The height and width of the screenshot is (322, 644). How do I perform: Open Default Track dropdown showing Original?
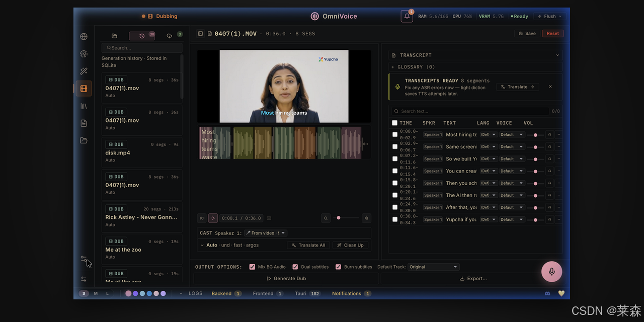coord(433,267)
